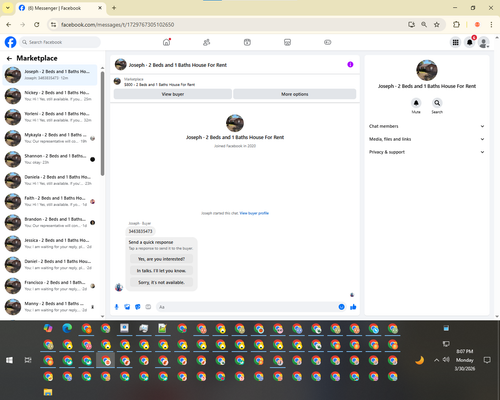Open Faith's conversation in the list

(50, 201)
